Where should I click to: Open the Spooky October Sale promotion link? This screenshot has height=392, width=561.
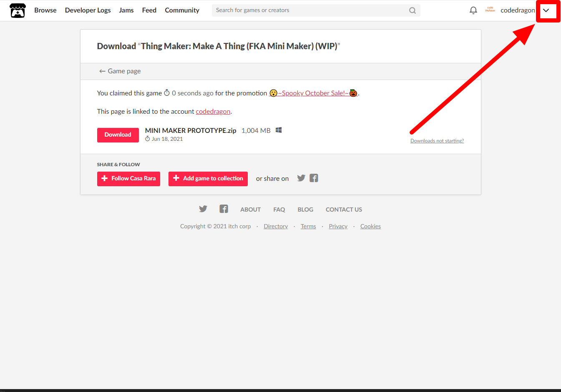(313, 93)
